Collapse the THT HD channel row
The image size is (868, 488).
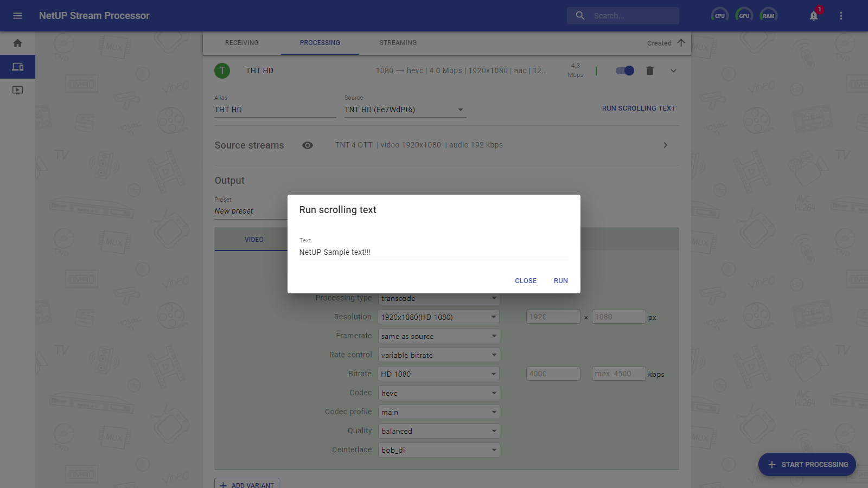(x=673, y=70)
